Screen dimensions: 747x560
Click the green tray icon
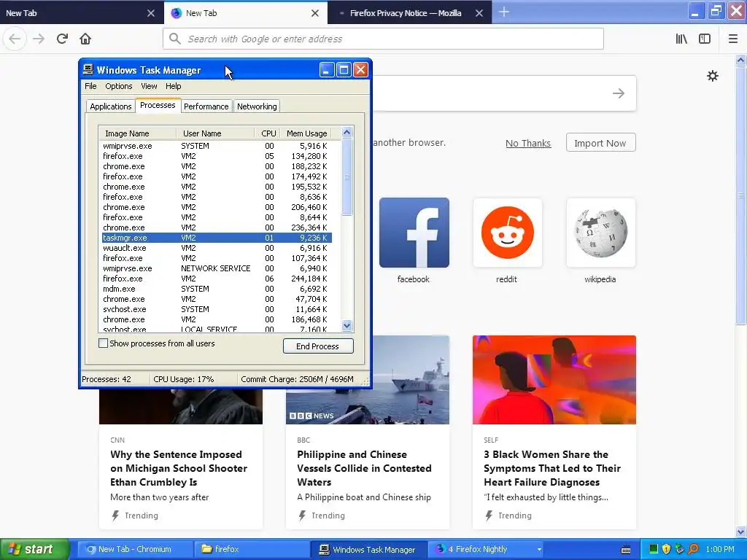[x=654, y=549]
